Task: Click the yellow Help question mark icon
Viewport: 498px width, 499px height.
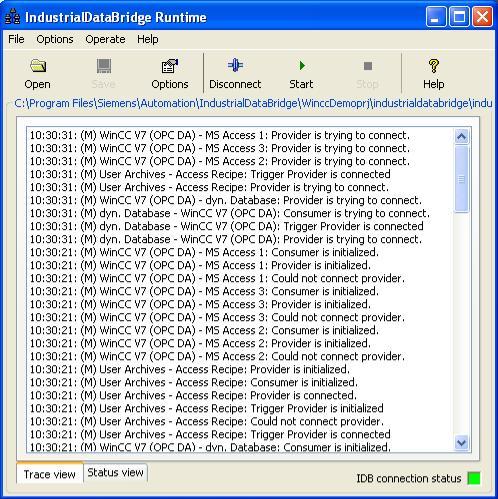Action: coord(433,66)
